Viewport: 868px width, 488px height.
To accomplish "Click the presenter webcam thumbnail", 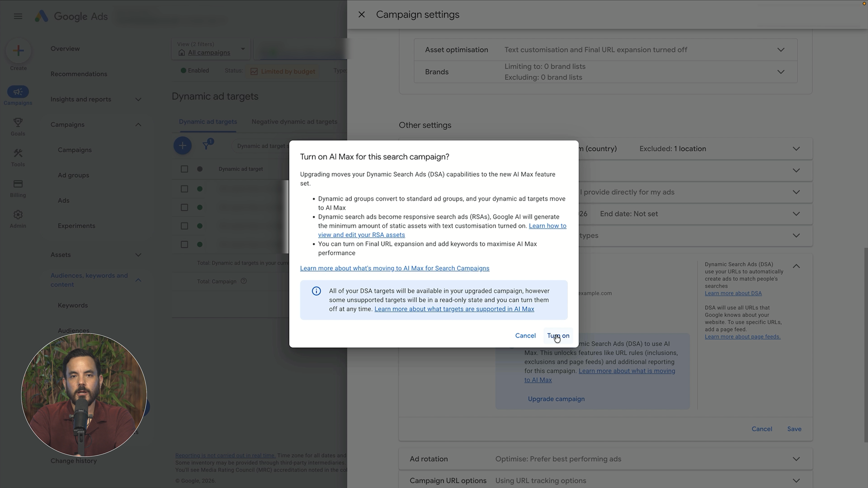I will point(84,395).
